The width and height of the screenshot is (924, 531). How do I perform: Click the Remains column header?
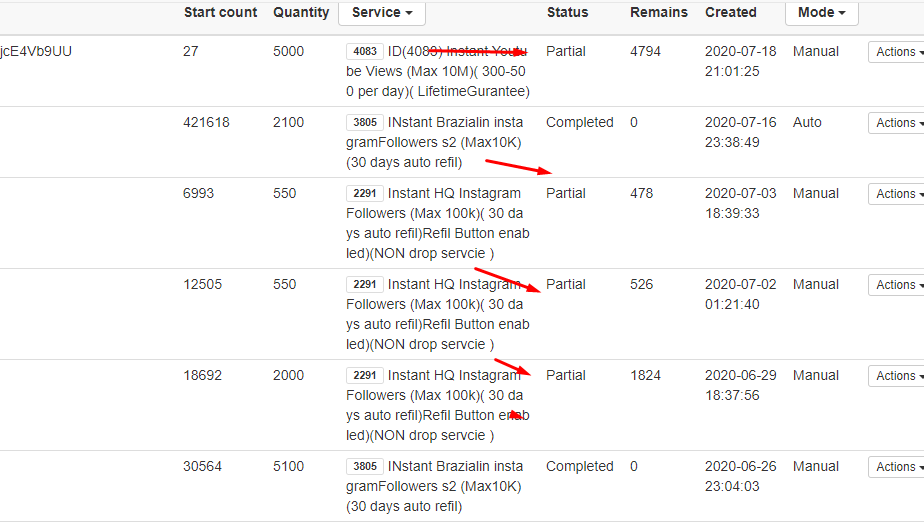pos(659,12)
